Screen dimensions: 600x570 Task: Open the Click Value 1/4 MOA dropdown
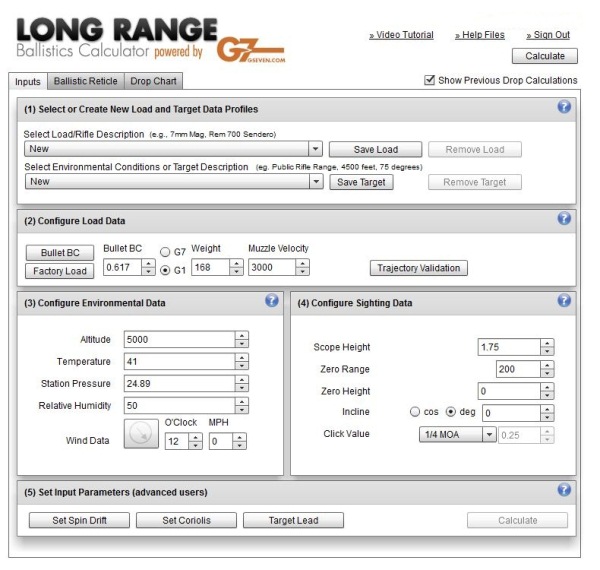(489, 435)
